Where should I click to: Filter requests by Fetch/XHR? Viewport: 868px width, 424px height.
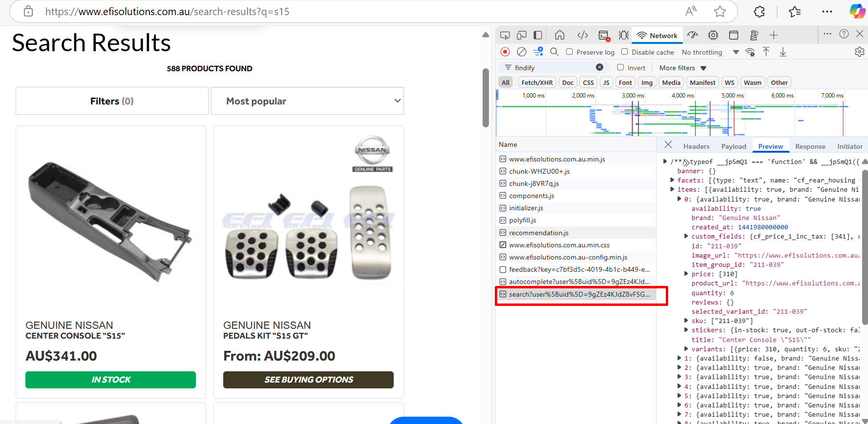pos(537,82)
